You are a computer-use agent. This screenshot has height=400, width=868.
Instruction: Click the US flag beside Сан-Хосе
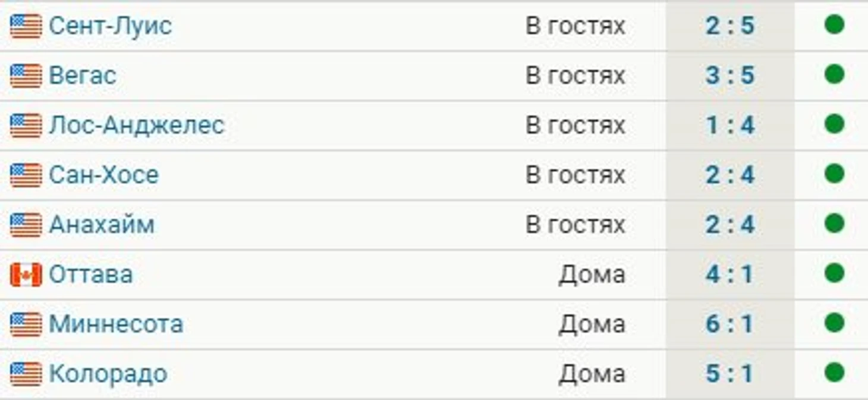[x=26, y=176]
